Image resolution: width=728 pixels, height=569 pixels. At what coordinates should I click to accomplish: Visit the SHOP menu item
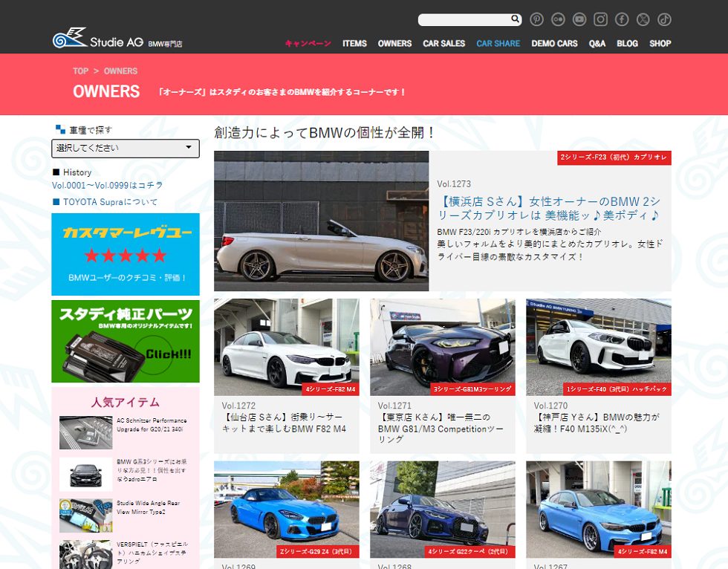coord(660,44)
